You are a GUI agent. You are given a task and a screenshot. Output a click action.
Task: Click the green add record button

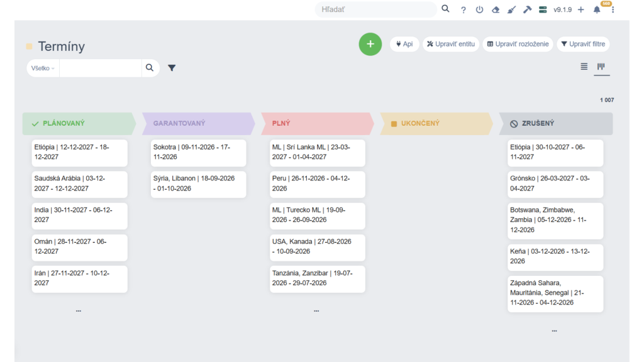[x=370, y=44]
